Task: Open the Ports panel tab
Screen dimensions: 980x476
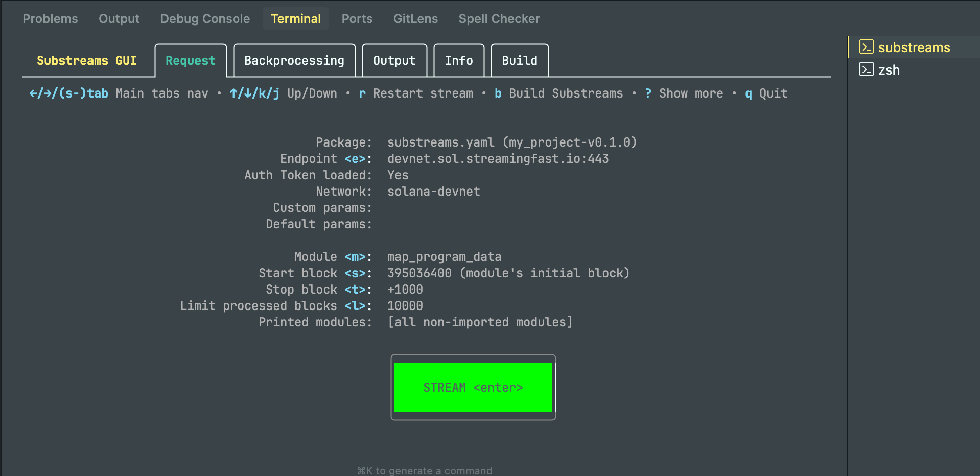Action: [x=357, y=19]
